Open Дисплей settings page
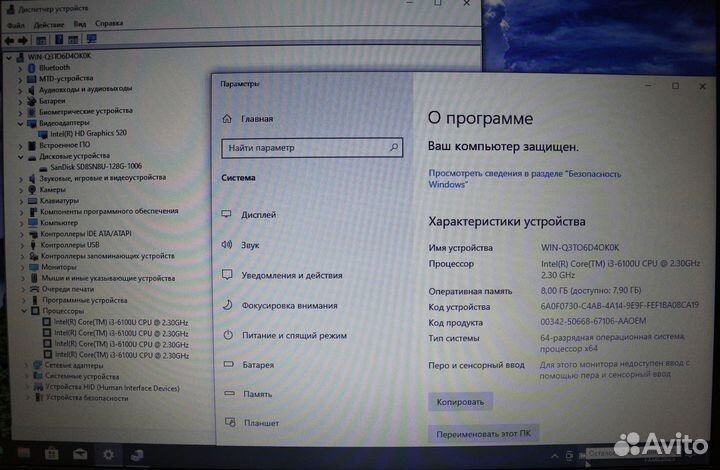Viewport: 720px width, 470px height. pyautogui.click(x=259, y=215)
